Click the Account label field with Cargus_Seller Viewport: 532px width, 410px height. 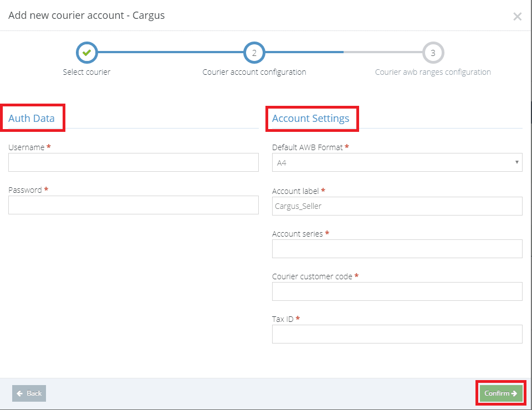point(397,206)
